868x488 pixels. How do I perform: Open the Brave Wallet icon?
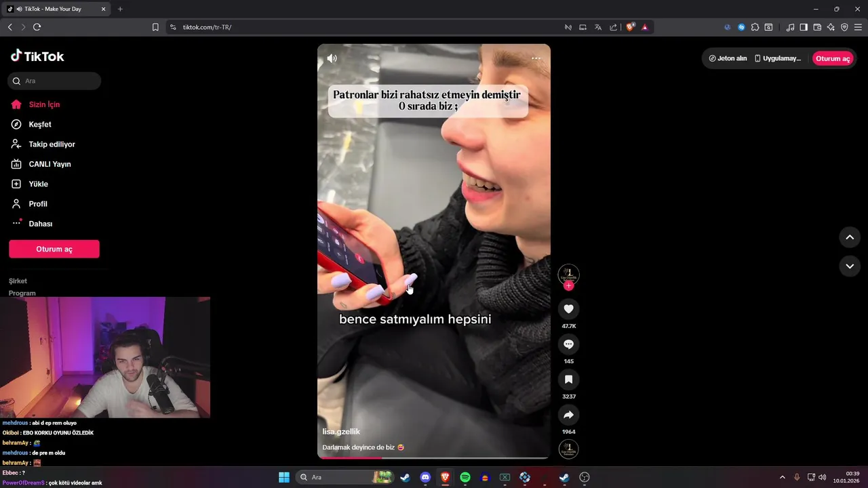click(817, 27)
